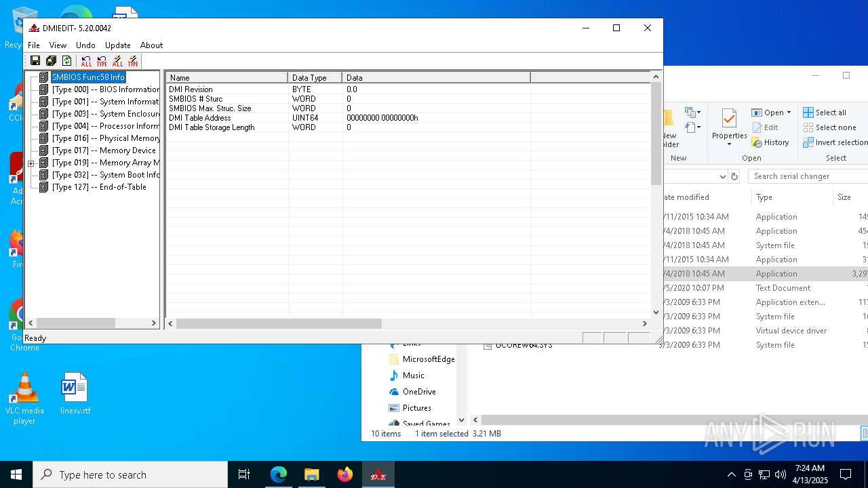Open the Undo menu
The height and width of the screenshot is (488, 868).
(85, 45)
